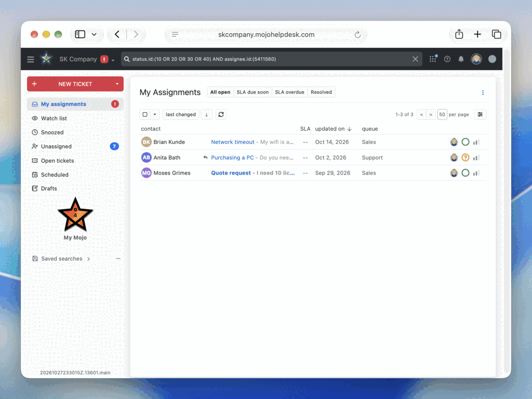Open the hamburger navigation menu
This screenshot has width=532, height=399.
coord(31,59)
